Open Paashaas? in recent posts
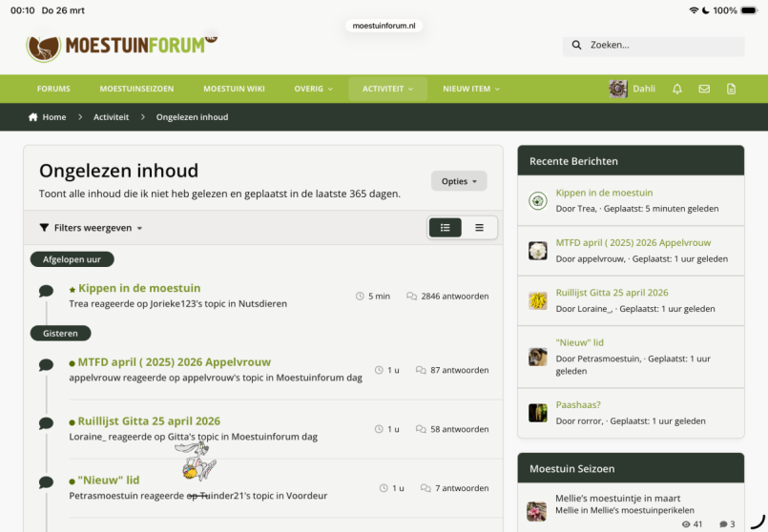768x532 pixels. coord(578,405)
